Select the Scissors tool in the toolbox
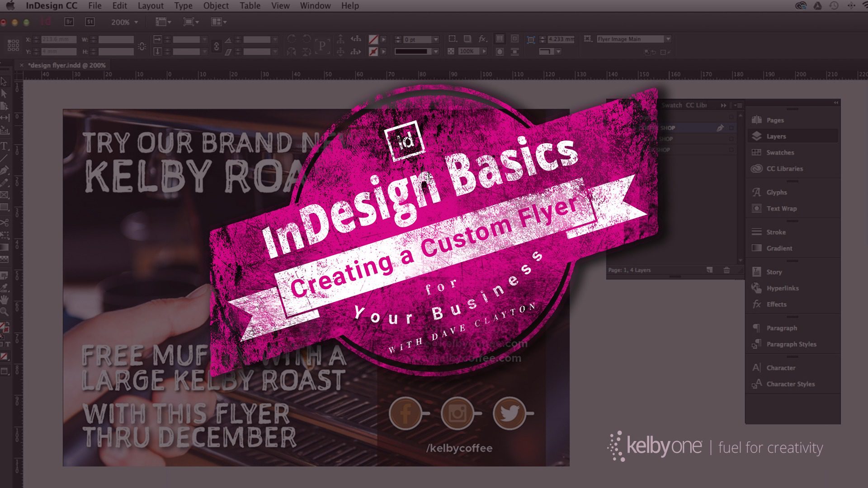Viewport: 868px width, 488px height. point(4,222)
